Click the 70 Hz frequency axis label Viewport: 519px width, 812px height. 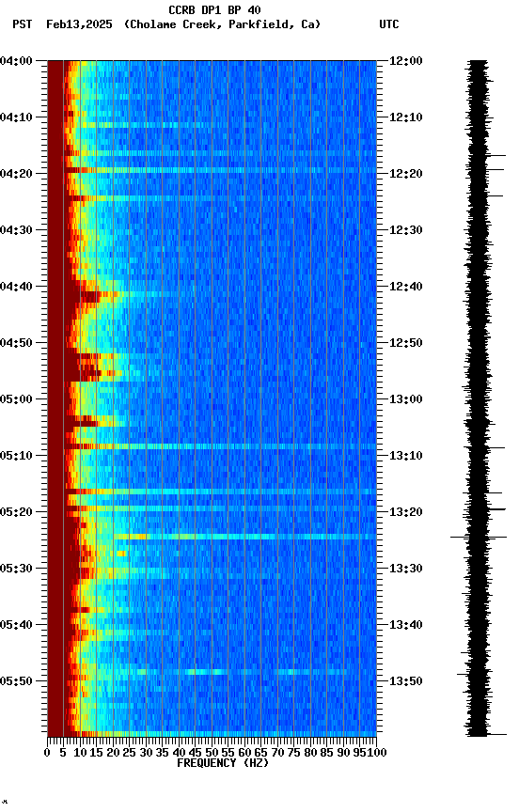[x=277, y=753]
